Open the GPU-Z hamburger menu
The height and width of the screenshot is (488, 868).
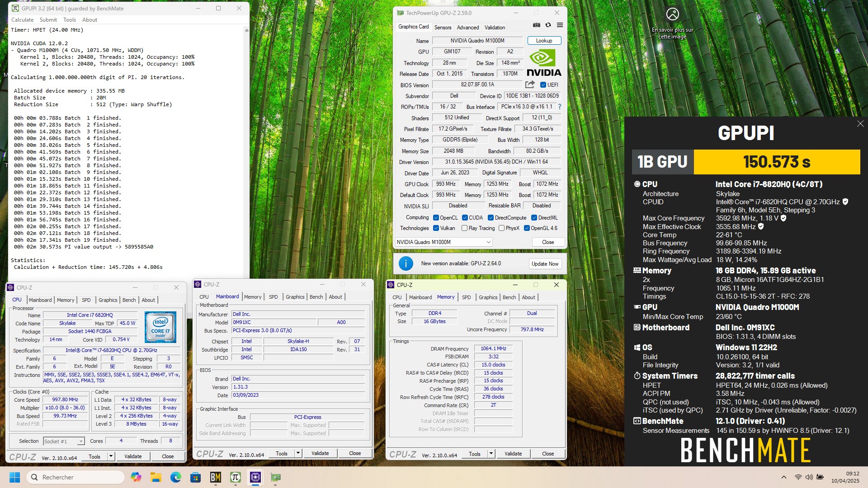pyautogui.click(x=560, y=25)
